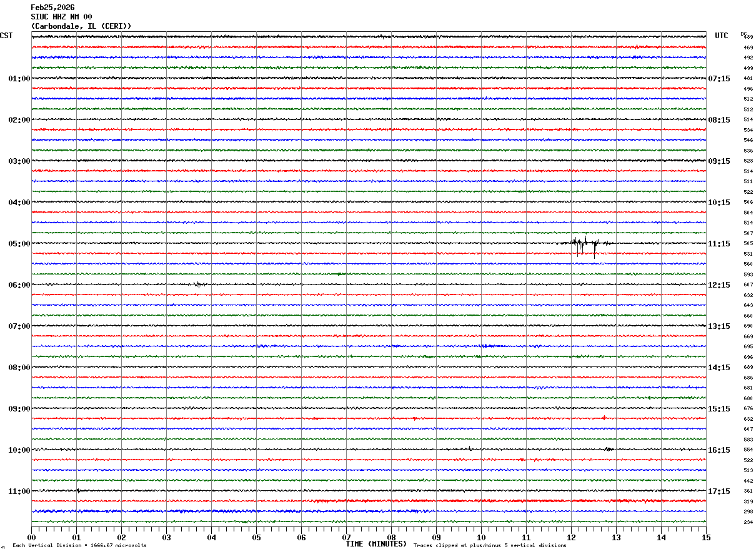The width and height of the screenshot is (756, 554).
Task: Click the DC offset value 489
Action: coord(748,38)
